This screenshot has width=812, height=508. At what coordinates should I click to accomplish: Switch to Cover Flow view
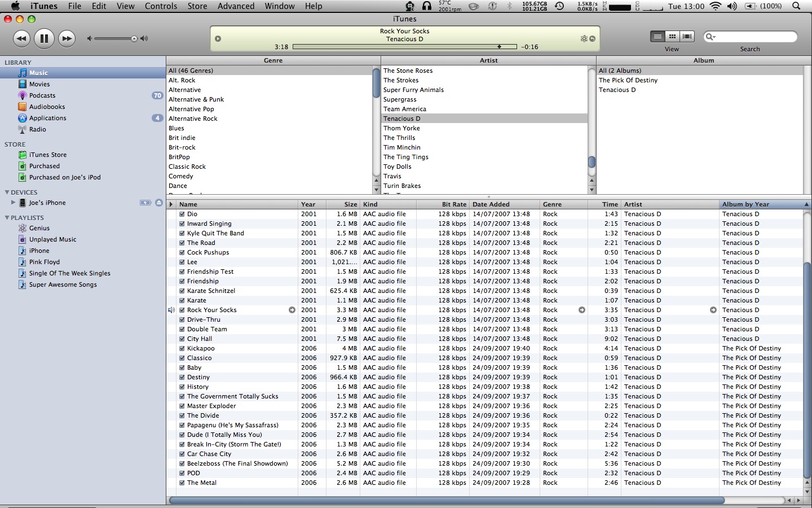[687, 37]
